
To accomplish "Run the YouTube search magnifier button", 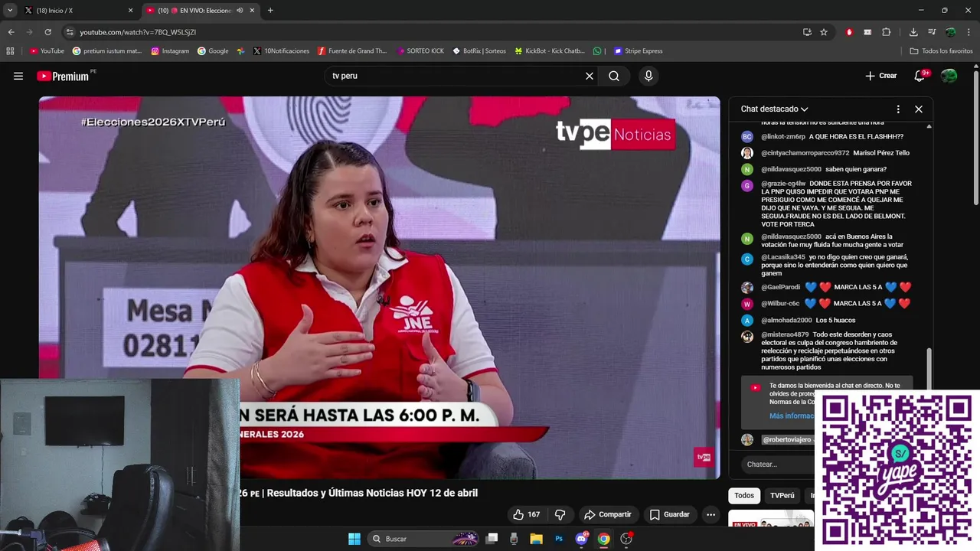I will pyautogui.click(x=614, y=76).
